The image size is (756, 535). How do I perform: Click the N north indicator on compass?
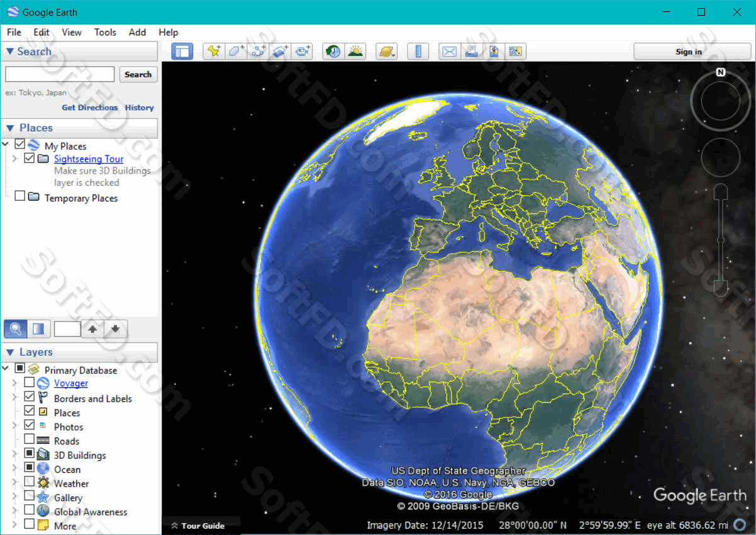721,72
